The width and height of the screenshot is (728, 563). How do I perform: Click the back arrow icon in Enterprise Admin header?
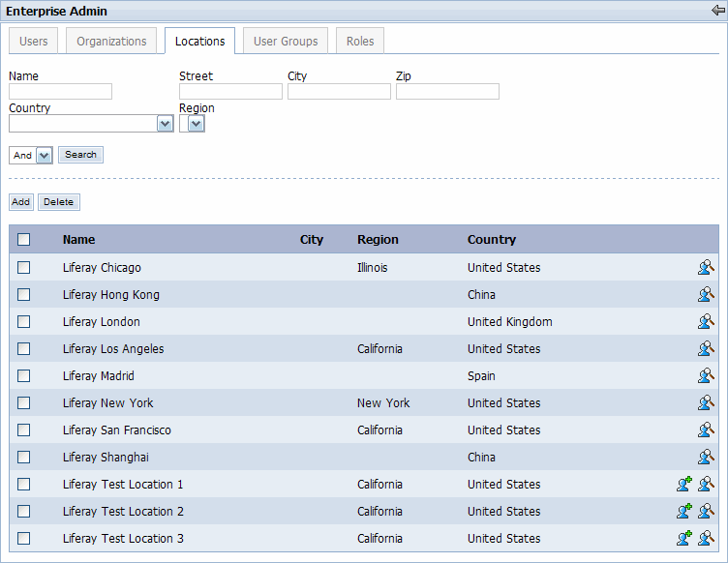pyautogui.click(x=717, y=11)
